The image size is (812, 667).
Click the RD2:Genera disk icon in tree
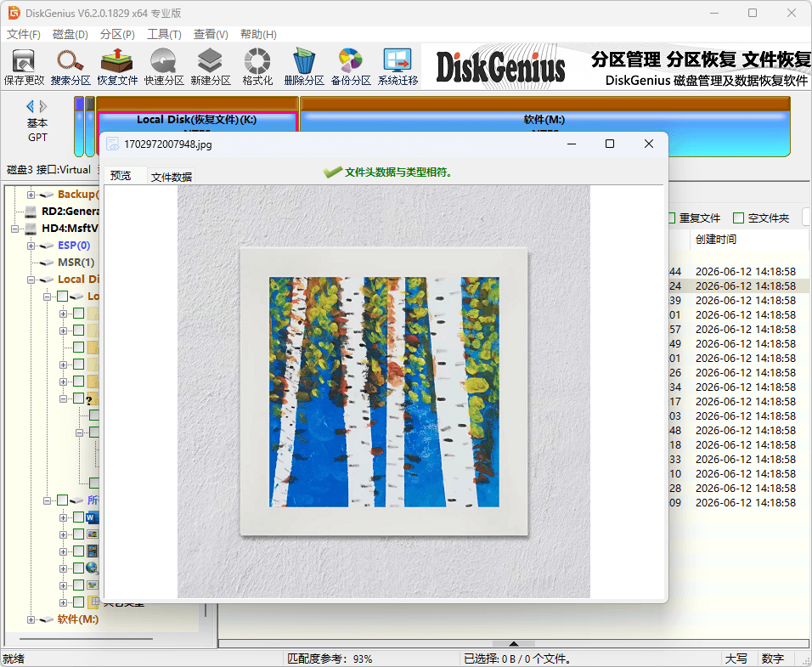click(x=31, y=212)
